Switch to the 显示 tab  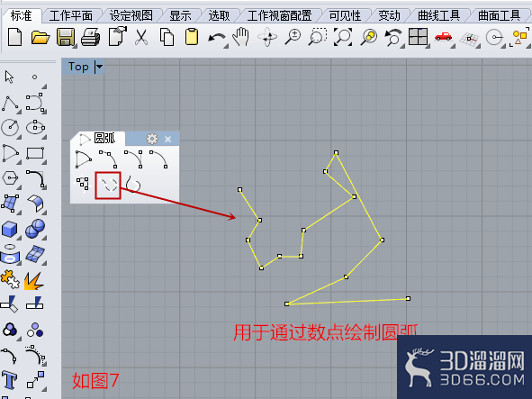(181, 15)
